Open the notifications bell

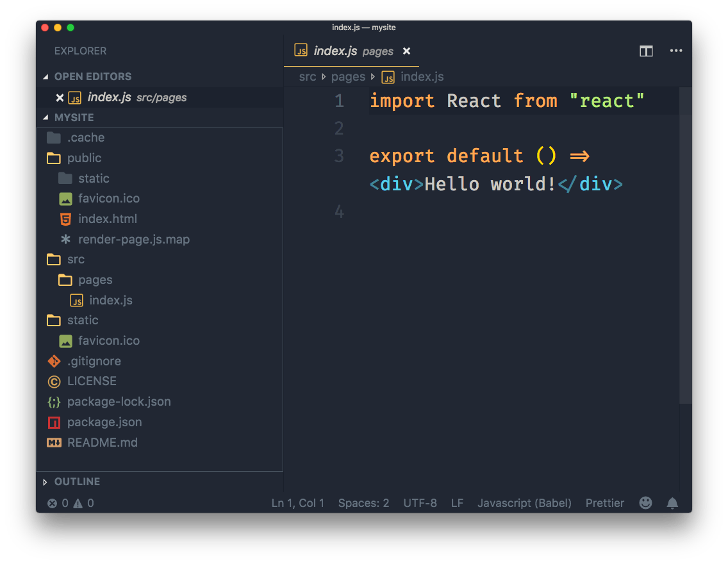(x=672, y=503)
